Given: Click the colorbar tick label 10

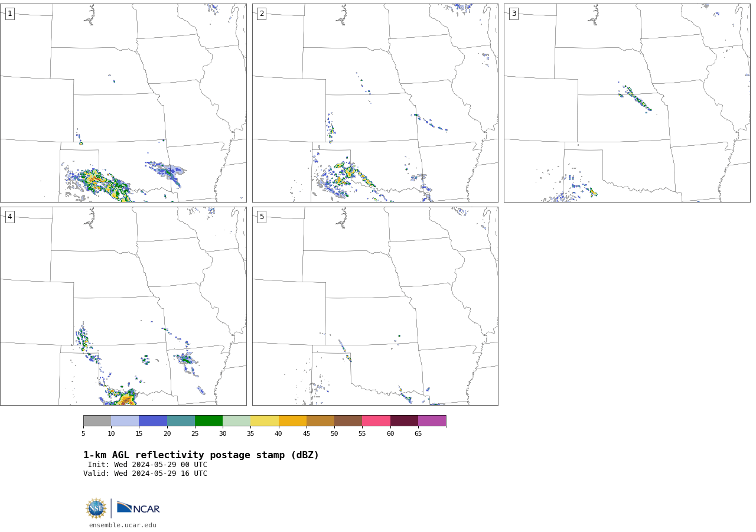Looking at the screenshot, I should tap(111, 434).
